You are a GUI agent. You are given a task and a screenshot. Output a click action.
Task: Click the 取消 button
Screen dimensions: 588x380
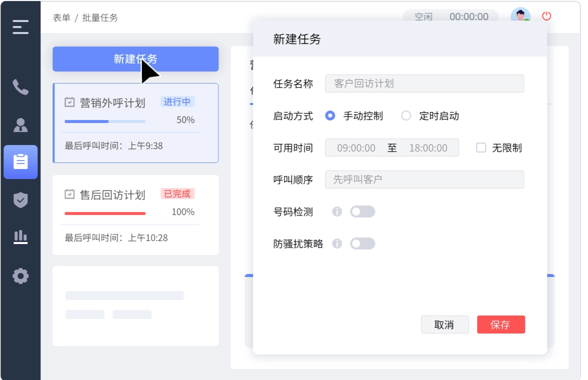click(x=444, y=324)
